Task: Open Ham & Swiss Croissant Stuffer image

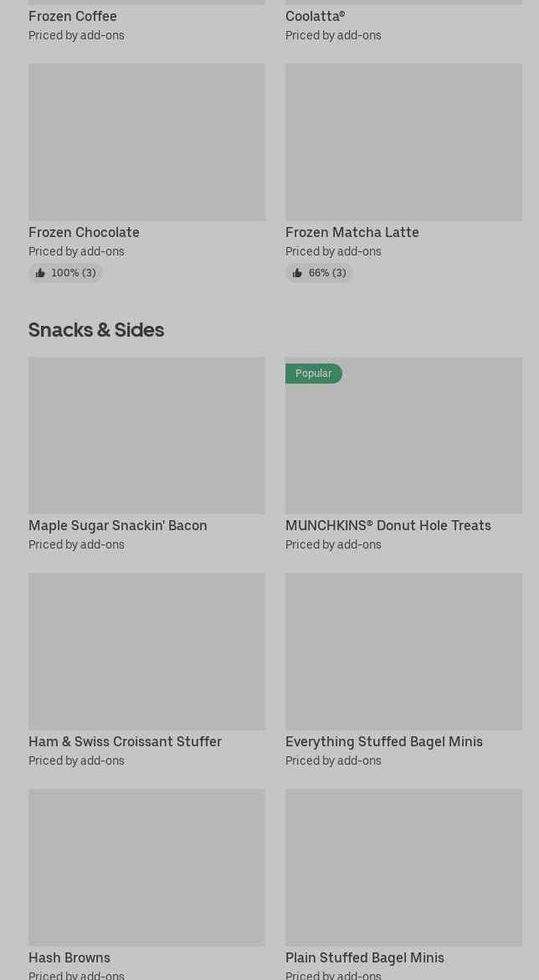Action: 146,652
